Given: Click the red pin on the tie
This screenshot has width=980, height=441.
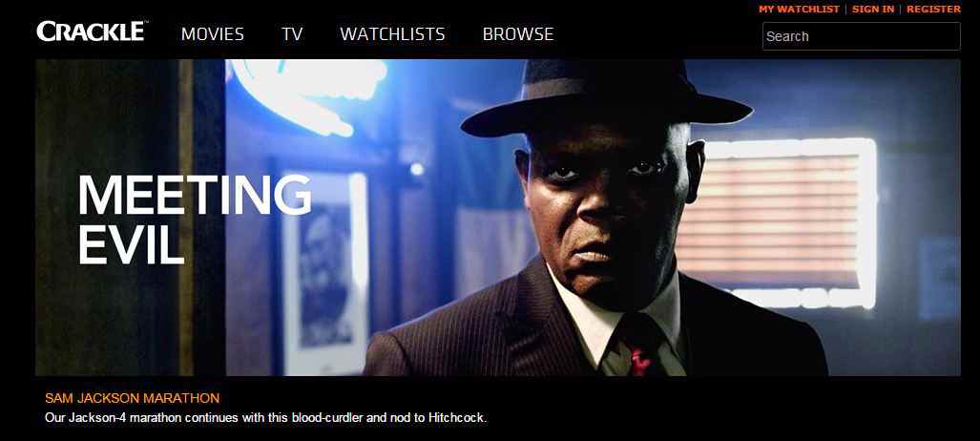Looking at the screenshot, I should click(638, 363).
